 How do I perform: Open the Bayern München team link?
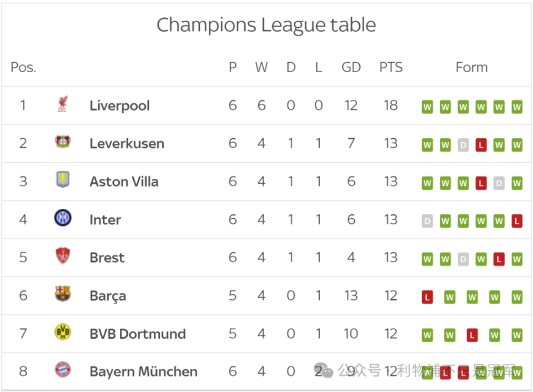point(143,371)
